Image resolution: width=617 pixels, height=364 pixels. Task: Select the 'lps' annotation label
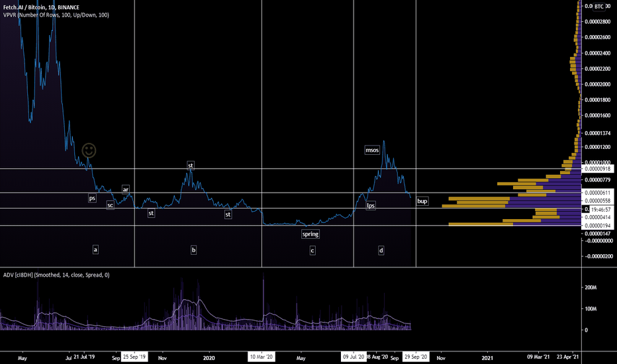pos(371,205)
